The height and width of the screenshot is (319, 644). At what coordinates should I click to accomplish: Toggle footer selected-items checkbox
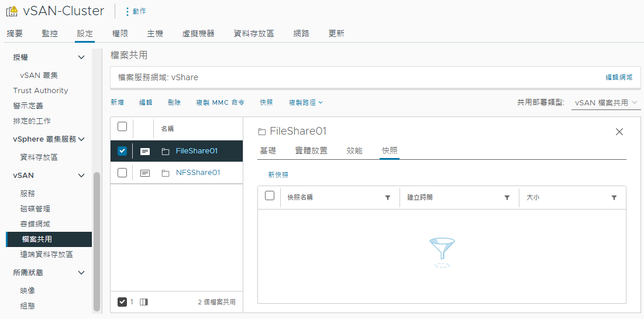tap(122, 302)
